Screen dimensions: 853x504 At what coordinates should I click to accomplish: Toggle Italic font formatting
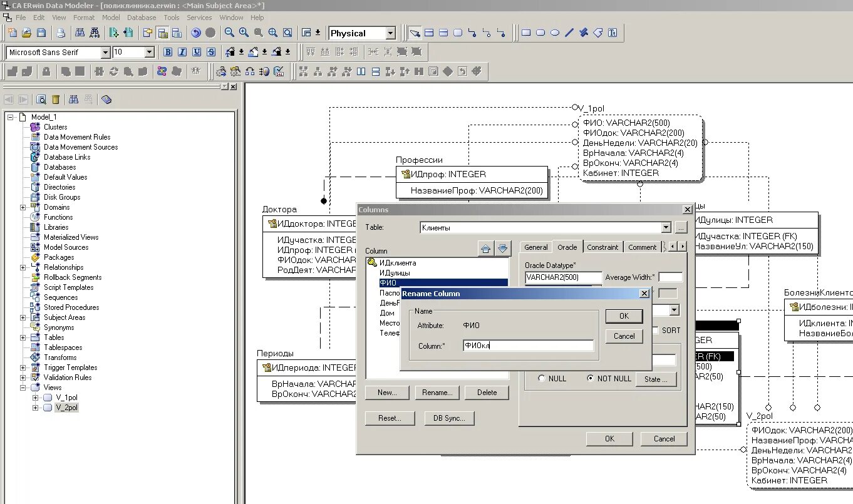(x=182, y=52)
